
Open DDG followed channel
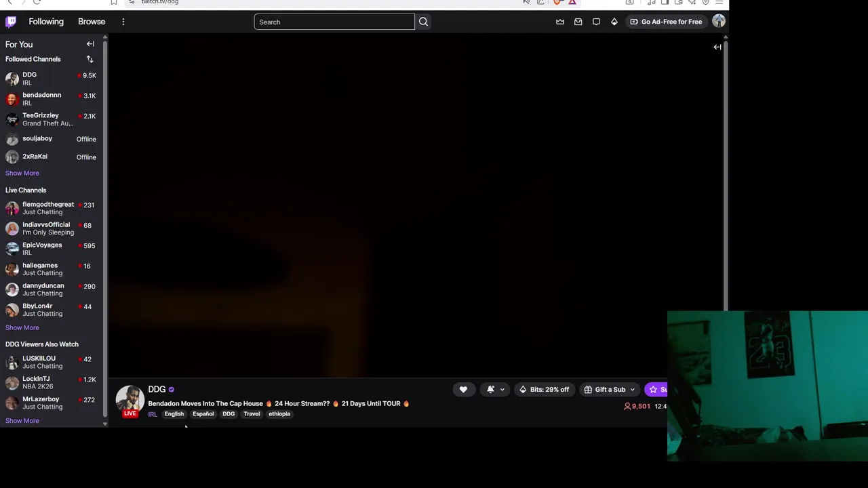(52, 79)
